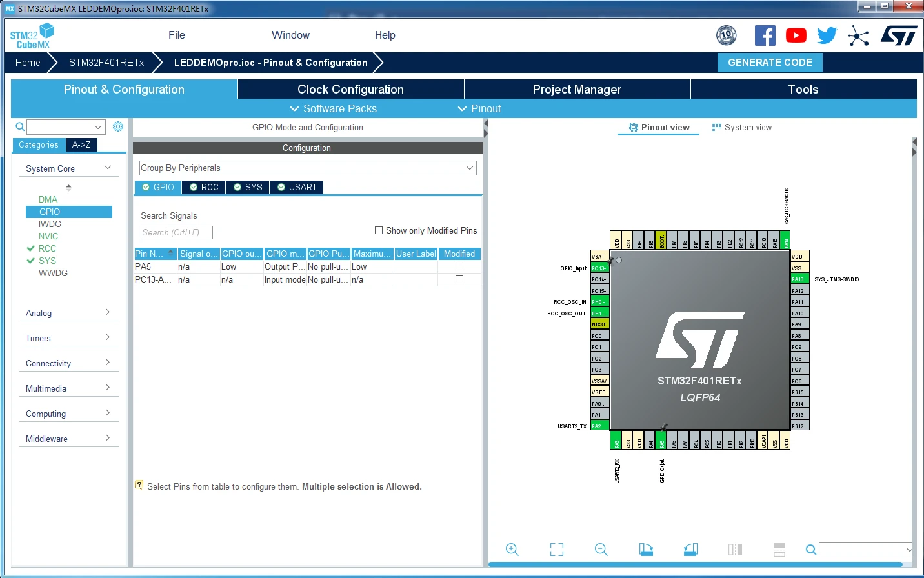The image size is (924, 578).
Task: Open the settings gear beside category search
Action: click(x=118, y=126)
